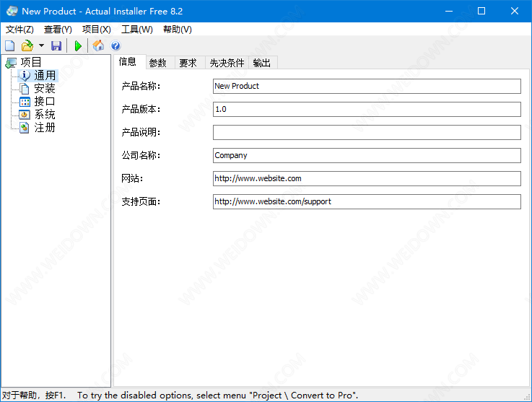Open the 查看(Y) menu
This screenshot has width=532, height=402.
[x=58, y=30]
